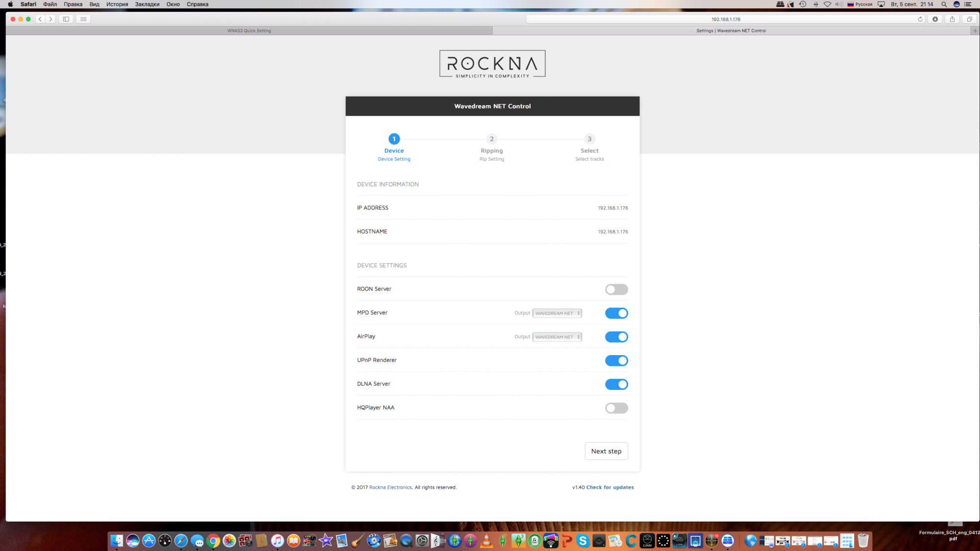Viewport: 980px width, 551px height.
Task: Open the Справка menu
Action: coord(197,4)
